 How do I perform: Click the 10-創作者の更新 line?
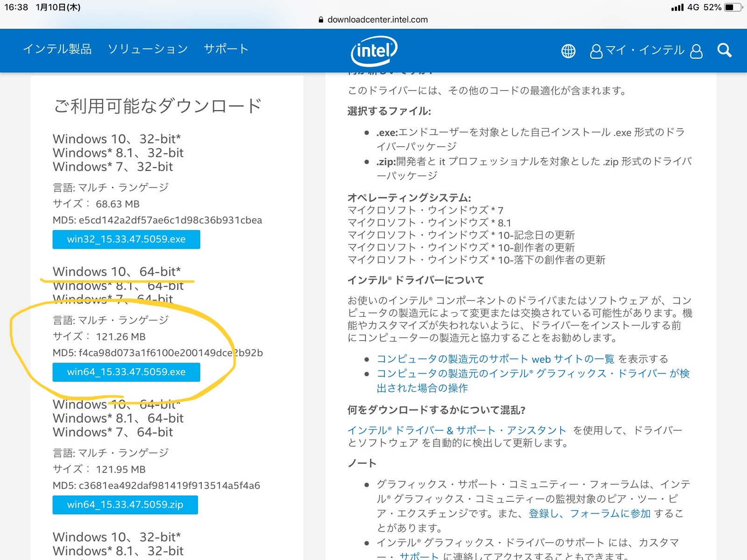point(461,247)
